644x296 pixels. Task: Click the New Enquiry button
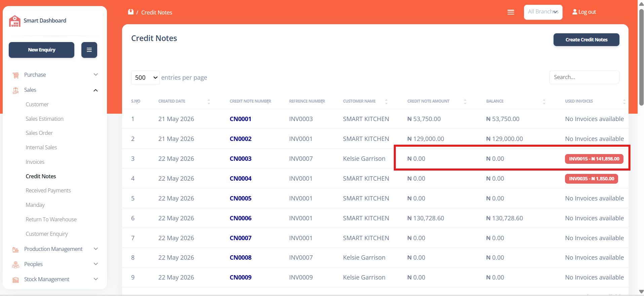41,50
